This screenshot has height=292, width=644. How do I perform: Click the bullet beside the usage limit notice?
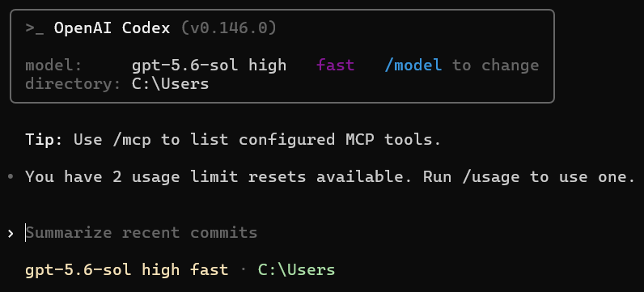11,177
